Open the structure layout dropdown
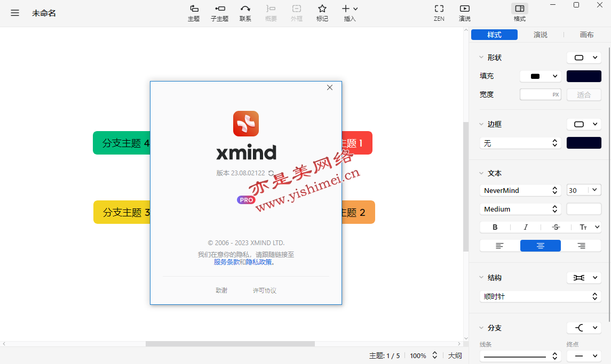The image size is (611, 364). coord(584,278)
